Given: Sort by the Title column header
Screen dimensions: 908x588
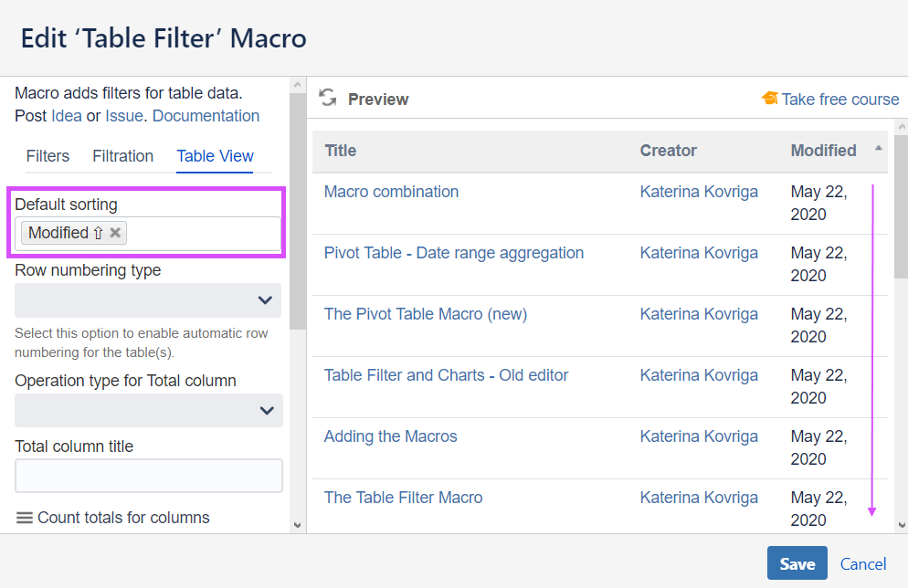Looking at the screenshot, I should click(x=341, y=151).
